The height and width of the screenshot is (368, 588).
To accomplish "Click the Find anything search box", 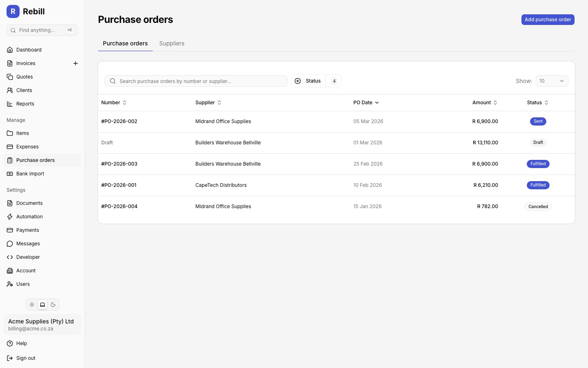I will pos(42,30).
